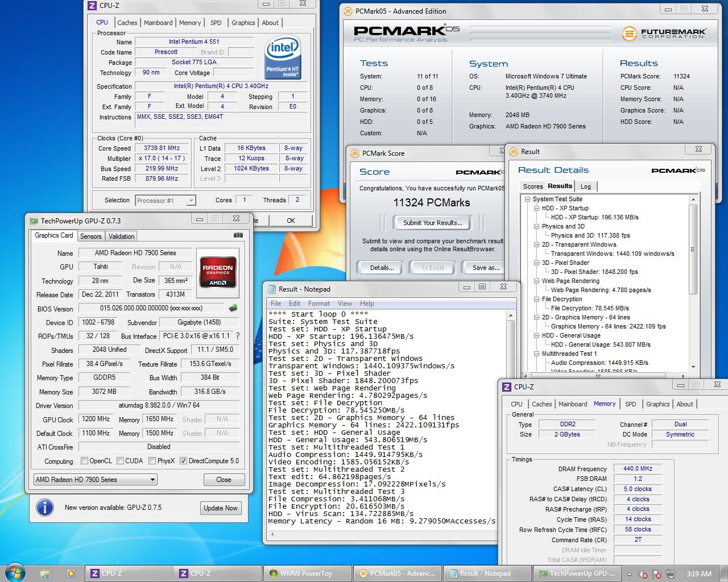Click the DRAM Frequency value 440.0 MHz
Viewport: 728px width, 582px height.
637,469
